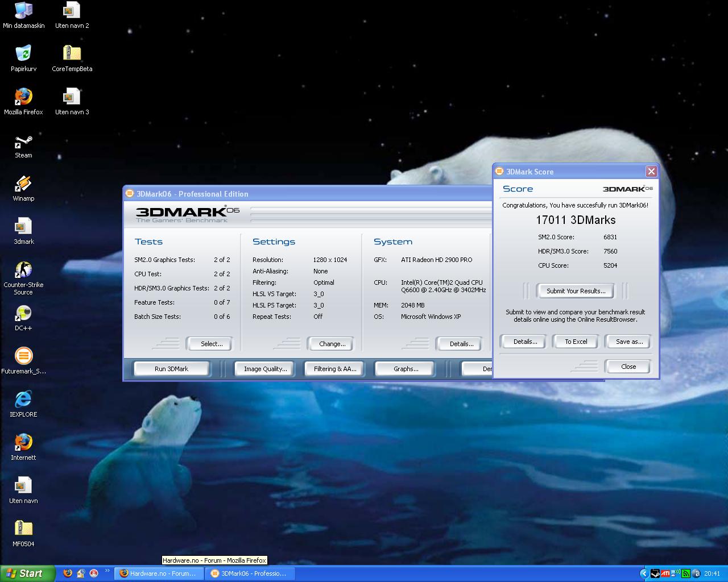The image size is (728, 582).
Task: Open the Internett Firefox shortcut
Action: [23, 447]
